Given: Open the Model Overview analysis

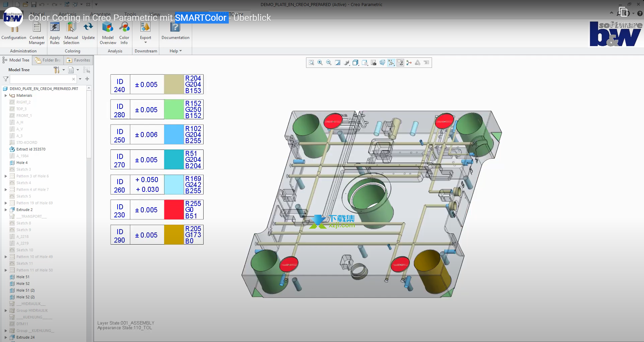Looking at the screenshot, I should (108, 33).
